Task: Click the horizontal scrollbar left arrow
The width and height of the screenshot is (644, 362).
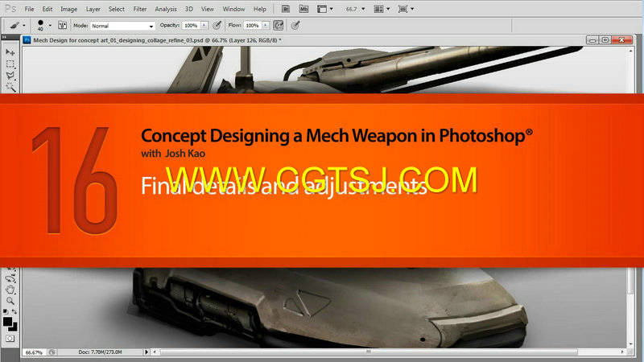Action: 155,352
